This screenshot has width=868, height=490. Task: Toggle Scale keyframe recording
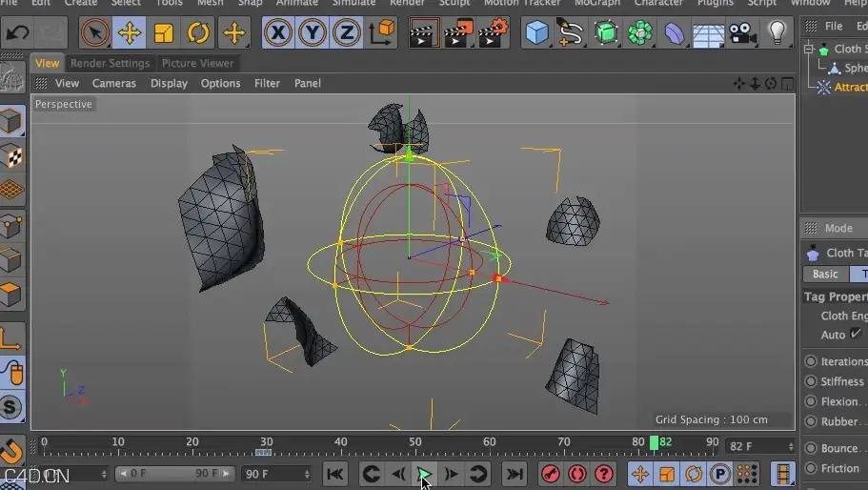coord(667,474)
